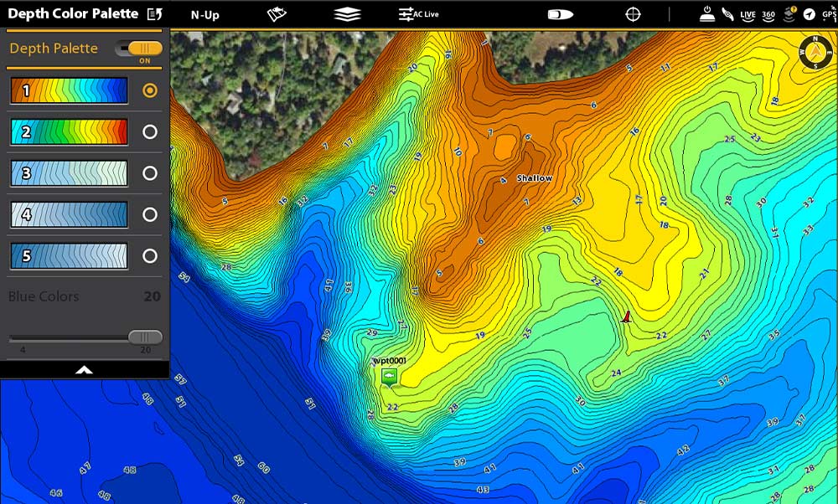Click the wpt0001 waypoint name label
This screenshot has width=838, height=504.
click(x=390, y=361)
